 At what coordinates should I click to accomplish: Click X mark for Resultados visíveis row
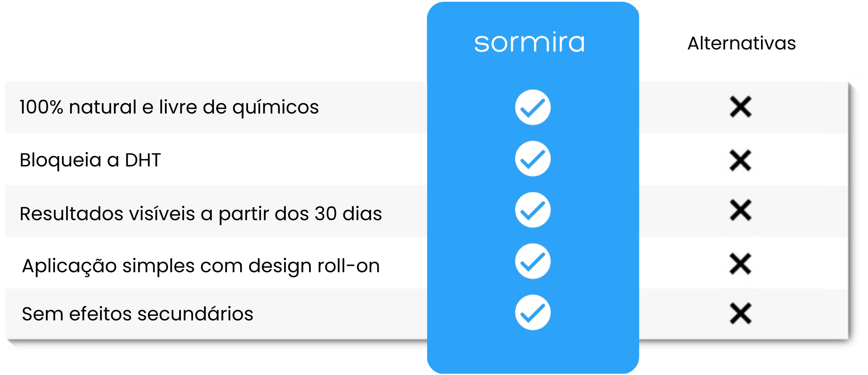pyautogui.click(x=741, y=210)
